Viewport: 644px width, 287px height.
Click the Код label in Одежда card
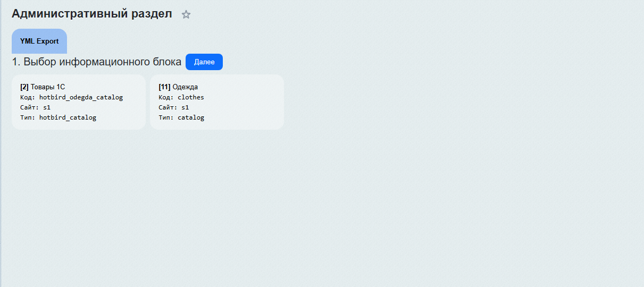pos(165,97)
